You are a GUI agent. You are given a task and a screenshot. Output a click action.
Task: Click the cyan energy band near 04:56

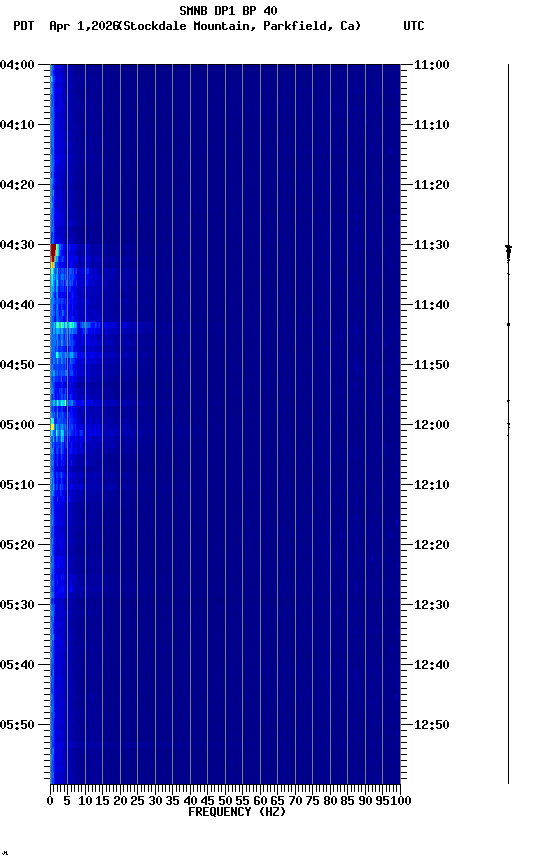pyautogui.click(x=59, y=403)
